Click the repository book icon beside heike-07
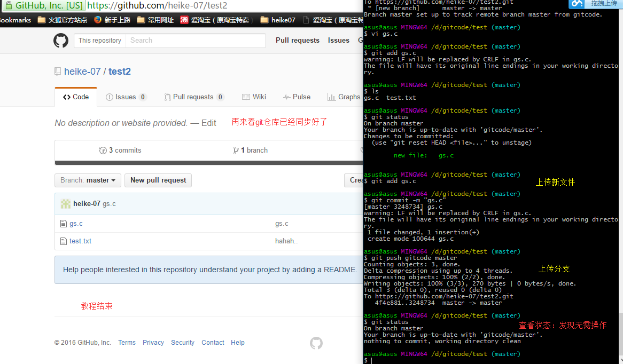This screenshot has height=364, width=623. click(58, 72)
